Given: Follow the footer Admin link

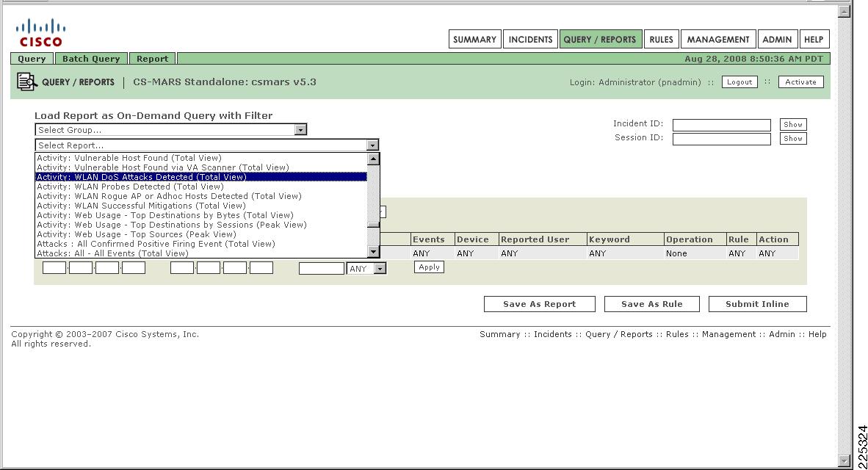Looking at the screenshot, I should [x=781, y=334].
